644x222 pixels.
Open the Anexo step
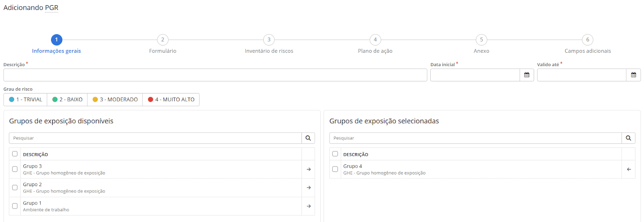coord(481,51)
